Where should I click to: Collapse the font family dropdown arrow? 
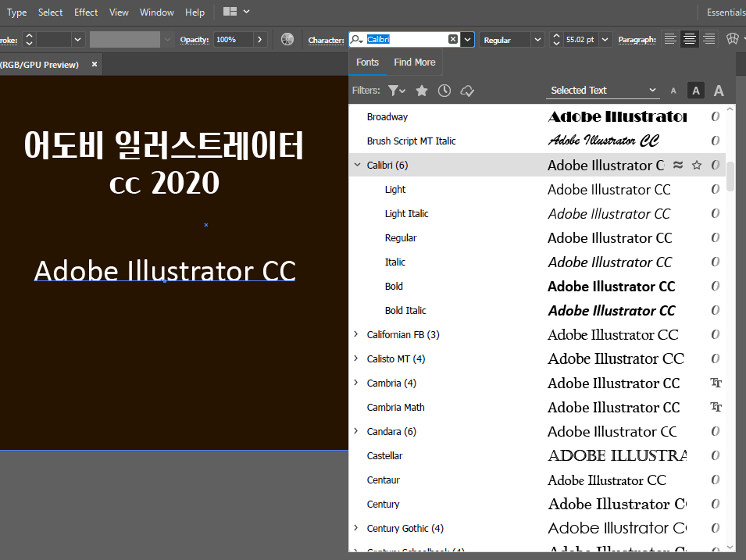(468, 40)
